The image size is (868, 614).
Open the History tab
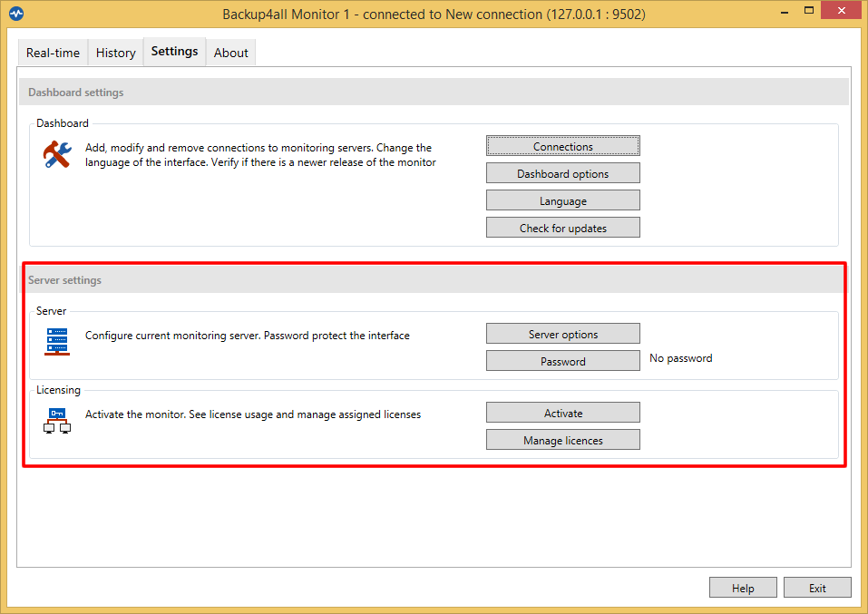(x=116, y=53)
